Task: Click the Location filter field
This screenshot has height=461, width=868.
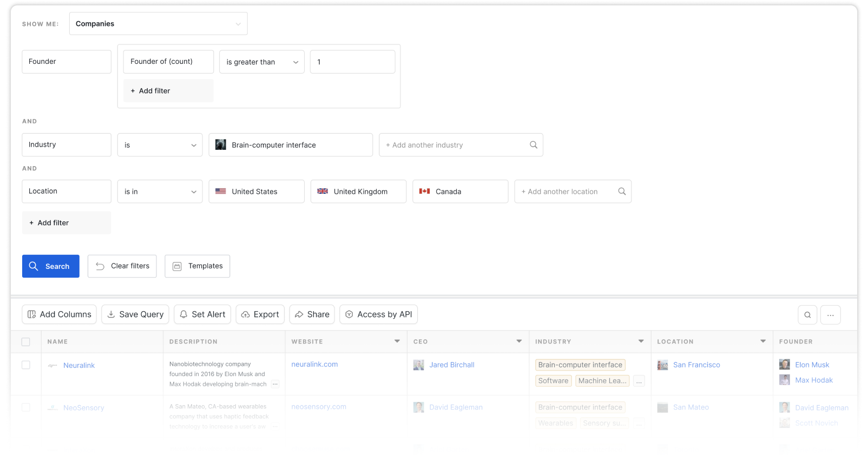Action: click(x=67, y=192)
